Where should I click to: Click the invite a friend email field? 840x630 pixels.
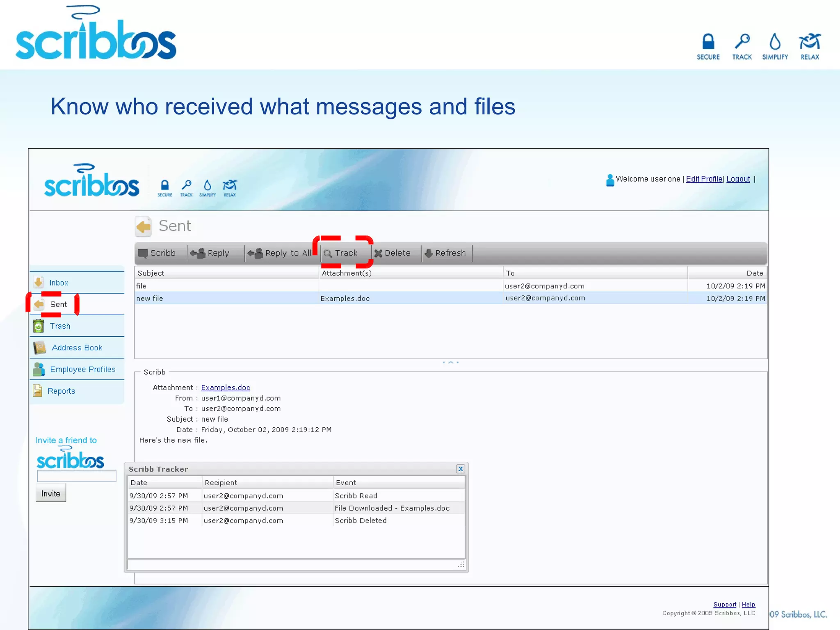76,476
